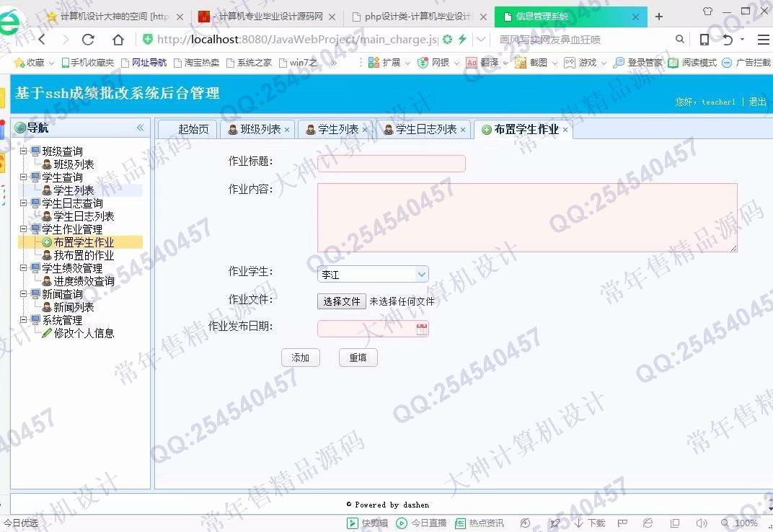Click the 选择文件 file chooser button

(x=342, y=301)
